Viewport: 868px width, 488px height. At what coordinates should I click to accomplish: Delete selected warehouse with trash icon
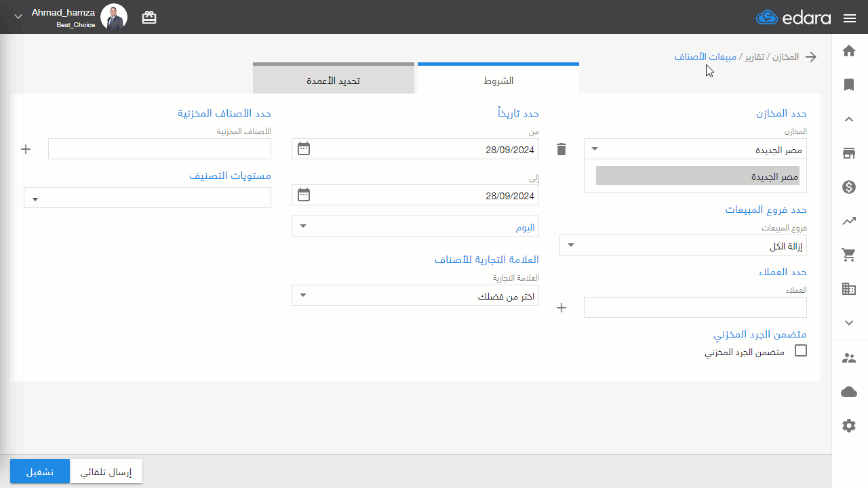coord(561,149)
